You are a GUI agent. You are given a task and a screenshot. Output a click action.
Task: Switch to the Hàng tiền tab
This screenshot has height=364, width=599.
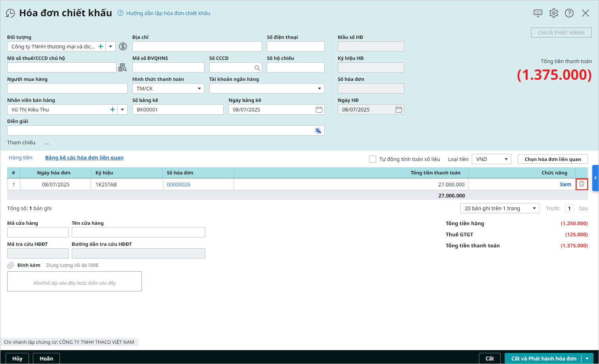pos(21,158)
